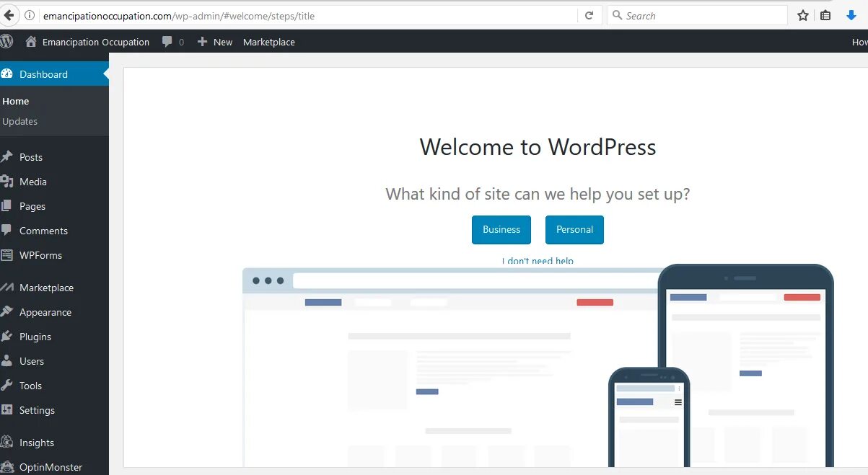Click the Comments bubble icon in sidebar
The height and width of the screenshot is (475, 868).
click(6, 230)
